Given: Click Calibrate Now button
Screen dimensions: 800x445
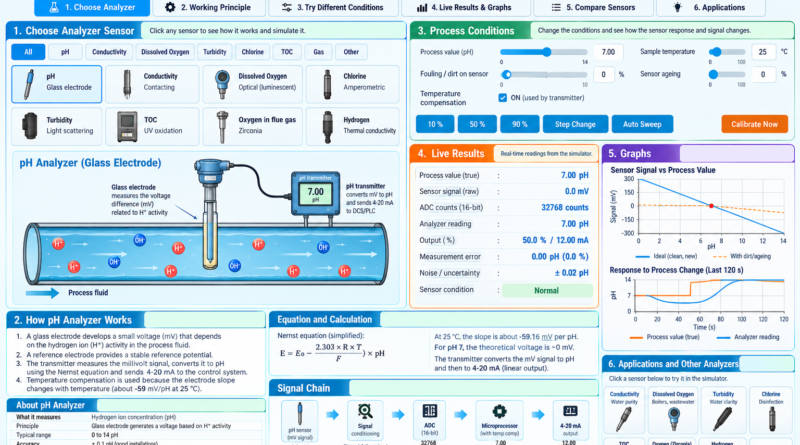Looking at the screenshot, I should 755,124.
